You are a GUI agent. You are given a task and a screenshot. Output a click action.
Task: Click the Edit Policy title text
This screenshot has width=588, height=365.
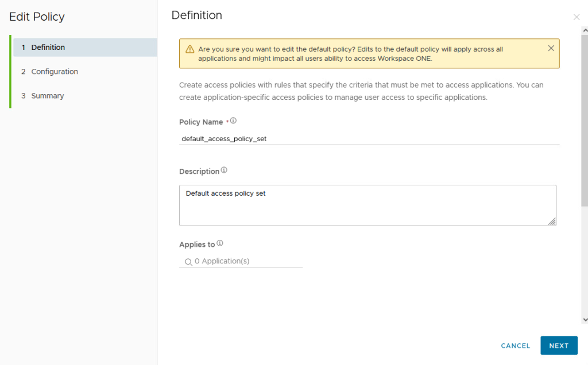pyautogui.click(x=37, y=17)
